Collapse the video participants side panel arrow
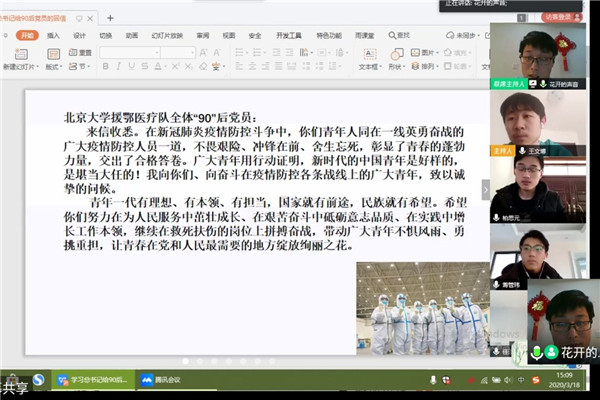This screenshot has height=400, width=600. point(486,189)
